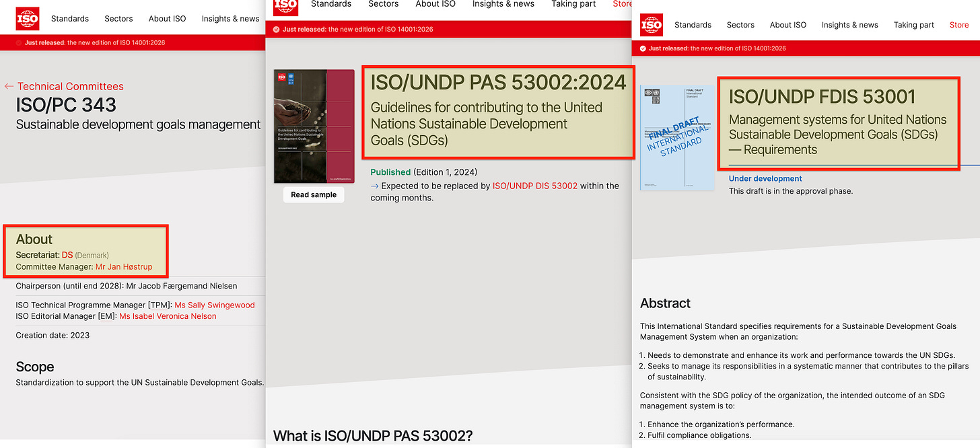Viewport: 980px width, 448px height.
Task: Open the PAS 53002 book cover thumbnail
Action: (x=314, y=126)
